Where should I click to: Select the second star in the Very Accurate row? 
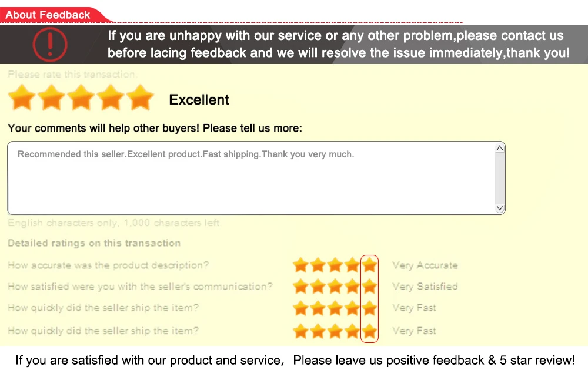tap(318, 265)
